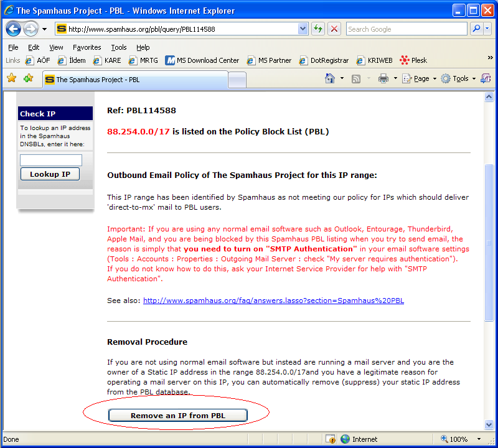The width and height of the screenshot is (498, 448).
Task: Click the Done status text
Action: tap(11, 439)
